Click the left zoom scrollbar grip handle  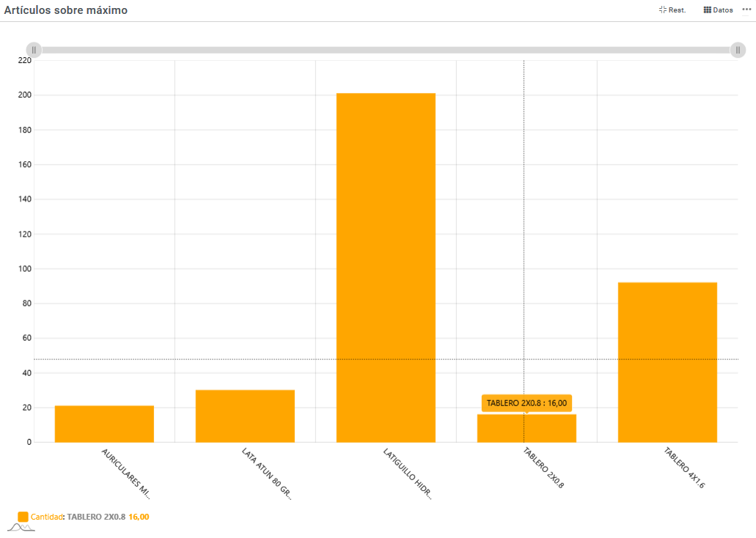coord(34,50)
